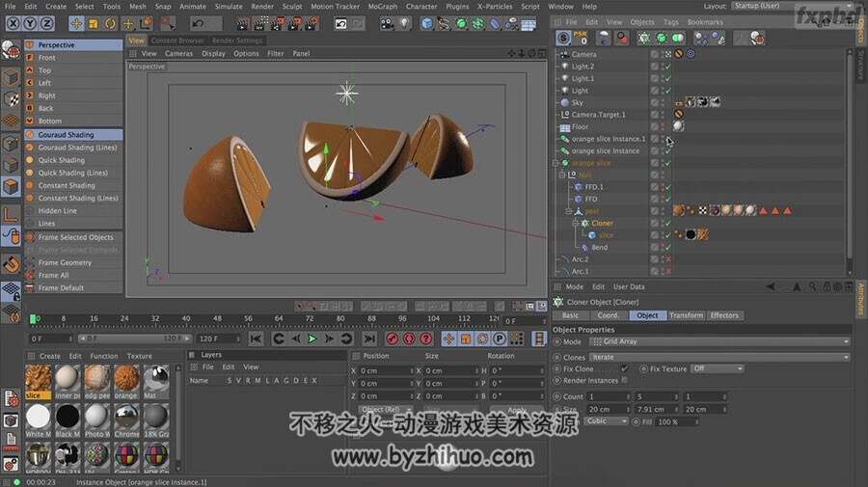
Task: Collapse the Cloner tree node
Action: coord(575,223)
